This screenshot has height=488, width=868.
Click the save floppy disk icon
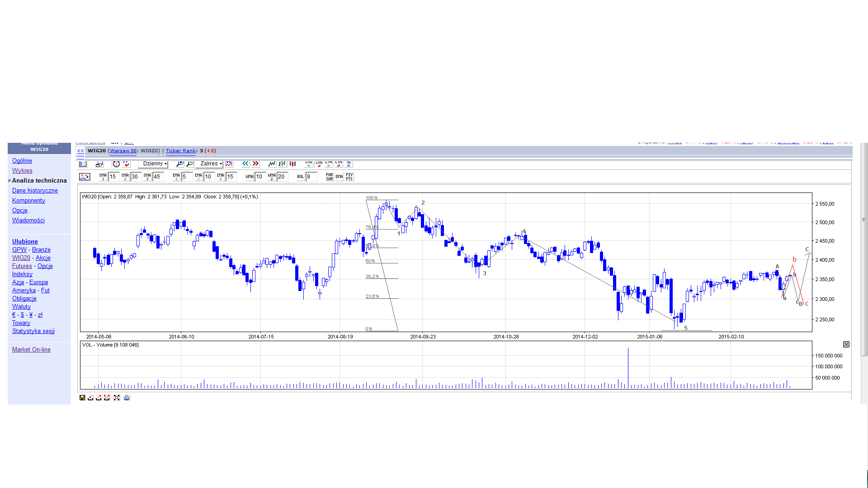pos(82,398)
